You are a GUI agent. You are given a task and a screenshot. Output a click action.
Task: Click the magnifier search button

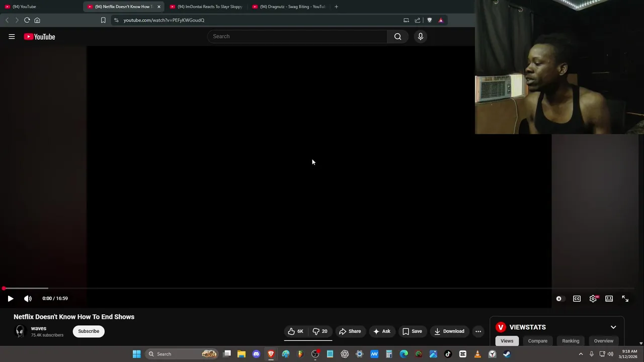pos(398,36)
